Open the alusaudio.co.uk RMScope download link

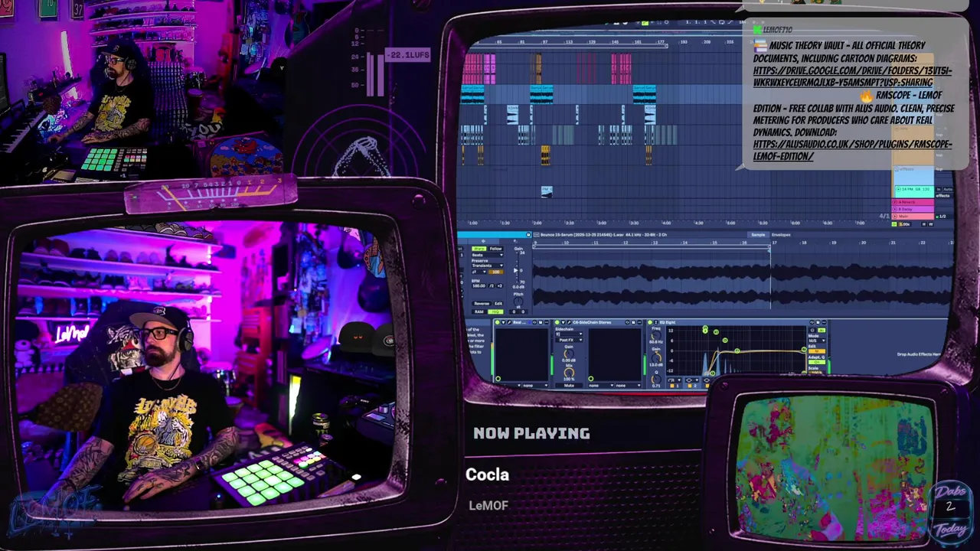[x=852, y=150]
